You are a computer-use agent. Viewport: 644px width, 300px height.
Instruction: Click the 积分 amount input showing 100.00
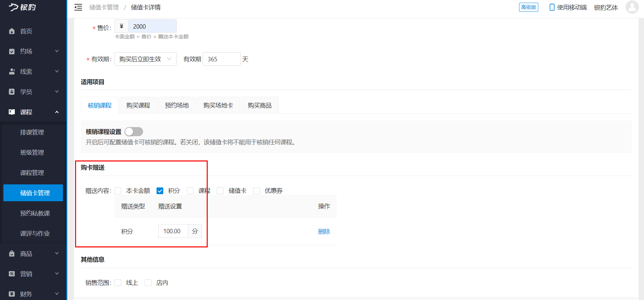[173, 231]
